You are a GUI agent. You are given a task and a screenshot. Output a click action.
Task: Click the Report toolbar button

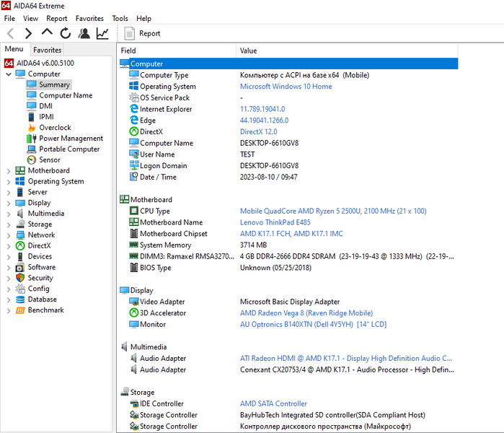click(x=142, y=33)
